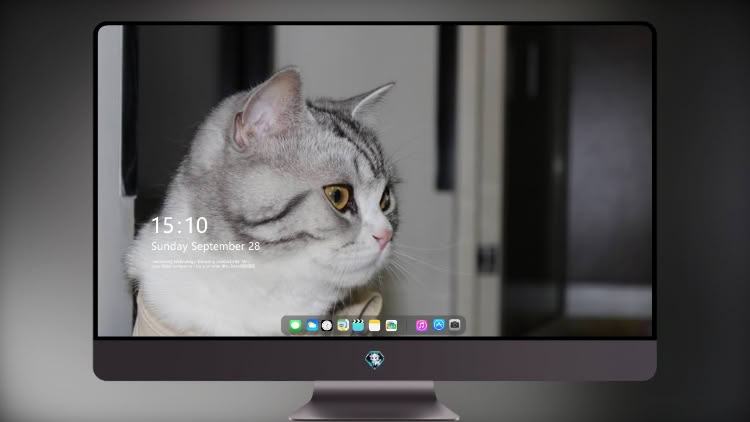Click the Sunday September 28 date text
Viewport: 750px width, 422px height.
[x=206, y=246]
